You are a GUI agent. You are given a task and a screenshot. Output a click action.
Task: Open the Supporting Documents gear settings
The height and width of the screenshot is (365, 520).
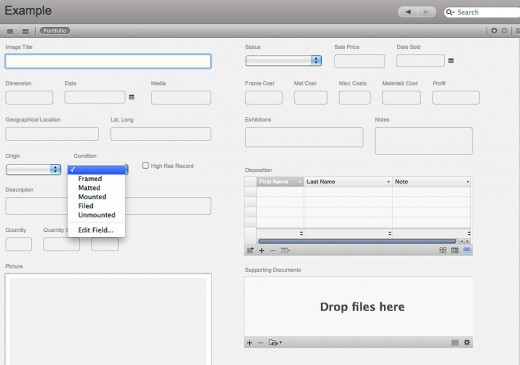(x=467, y=342)
